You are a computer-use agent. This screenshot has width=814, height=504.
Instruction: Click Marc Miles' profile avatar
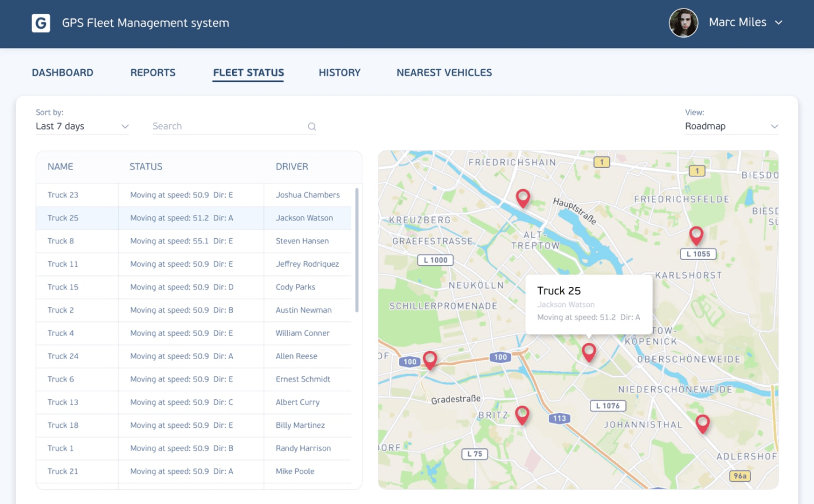pos(683,23)
